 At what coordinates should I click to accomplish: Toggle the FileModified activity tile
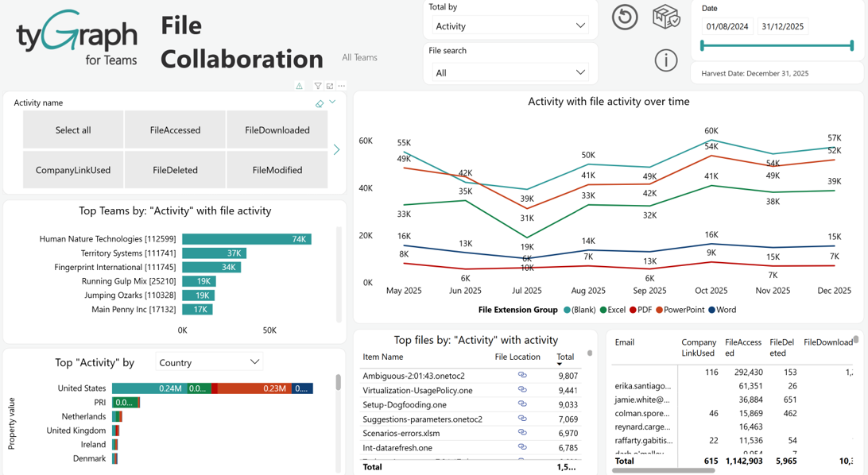(x=277, y=170)
